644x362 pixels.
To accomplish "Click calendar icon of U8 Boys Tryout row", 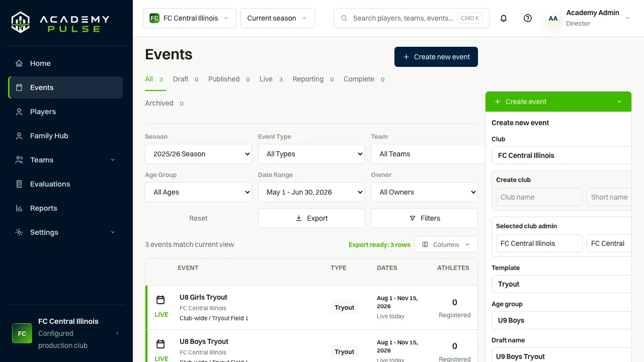I will [x=160, y=344].
